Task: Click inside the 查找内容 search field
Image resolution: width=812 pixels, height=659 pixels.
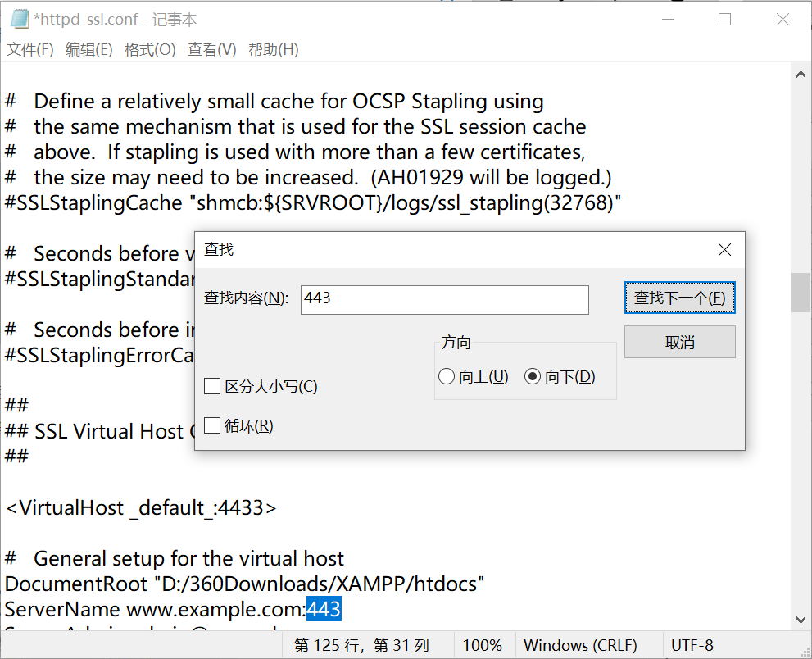Action: [444, 299]
